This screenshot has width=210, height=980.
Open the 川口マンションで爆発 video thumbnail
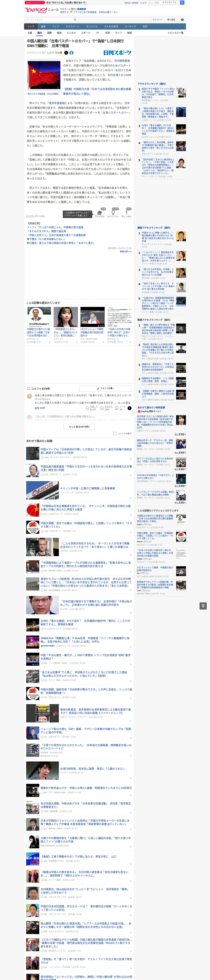[x=92, y=317]
